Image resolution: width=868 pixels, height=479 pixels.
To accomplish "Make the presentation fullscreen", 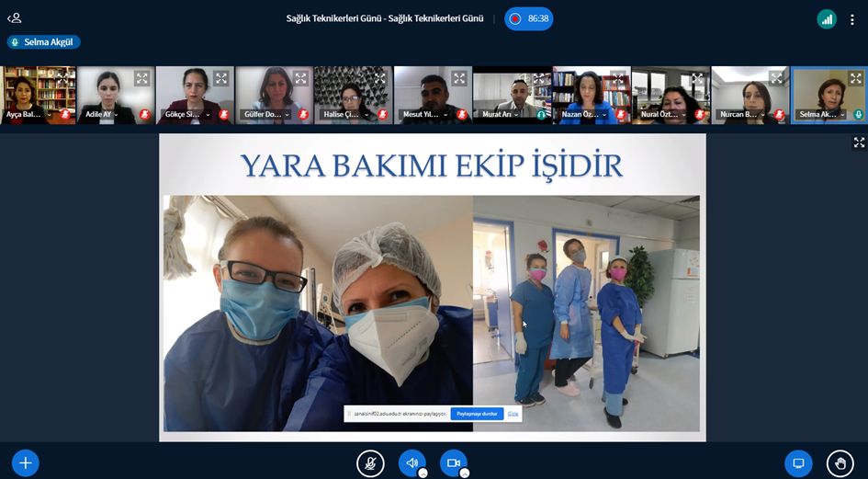I will click(859, 143).
